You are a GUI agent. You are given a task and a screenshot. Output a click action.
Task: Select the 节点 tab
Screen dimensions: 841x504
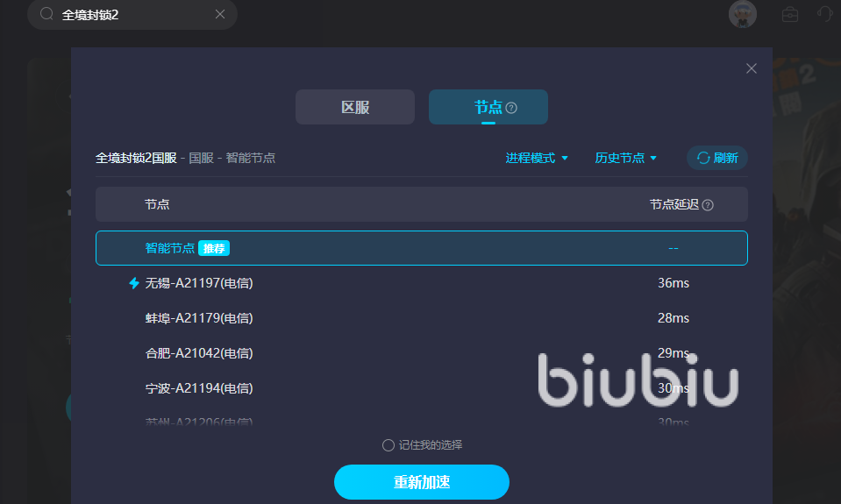[x=488, y=107]
